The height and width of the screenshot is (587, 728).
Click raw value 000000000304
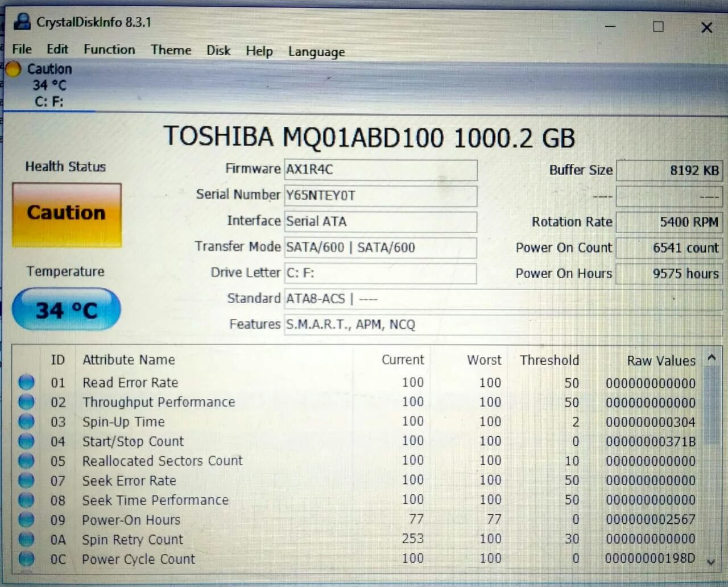(x=650, y=423)
